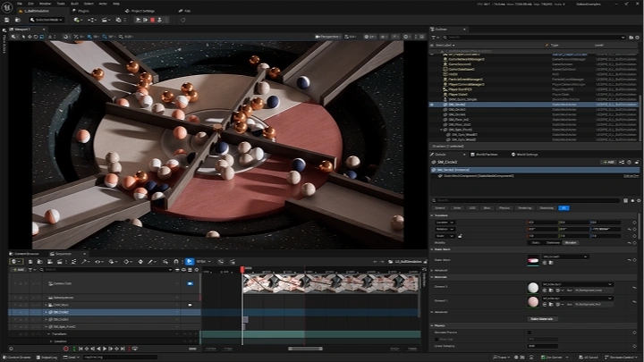Image resolution: width=644 pixels, height=362 pixels.
Task: Open the Selection Mode dropdown
Action: [47, 20]
